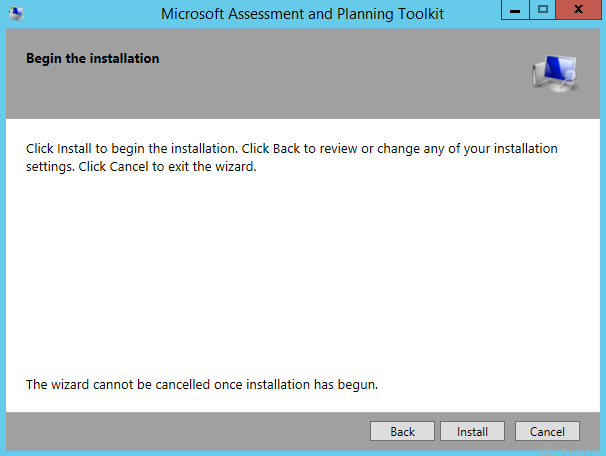606x456 pixels.
Task: Click the "Begin the installation" heading
Action: (92, 59)
